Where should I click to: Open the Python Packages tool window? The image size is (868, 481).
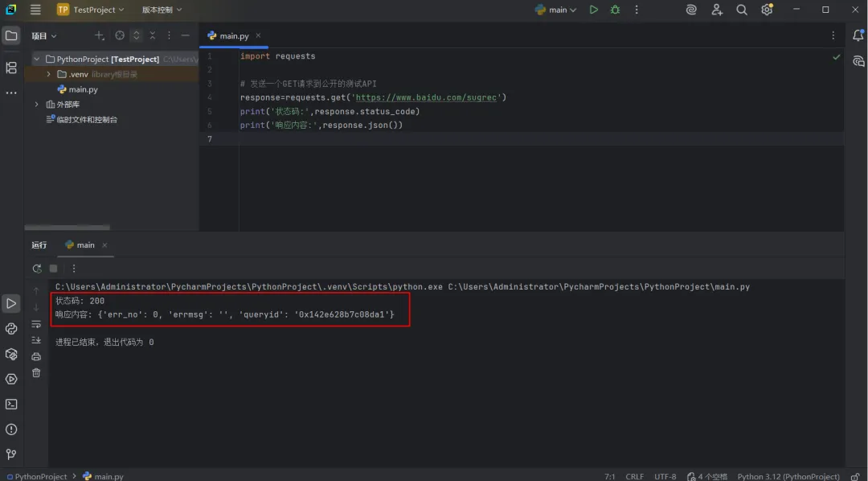point(11,354)
